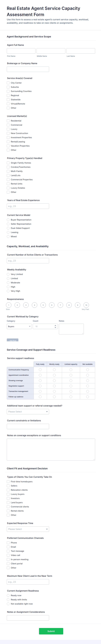Select Condos/Townhomes property type

(x=8, y=167)
